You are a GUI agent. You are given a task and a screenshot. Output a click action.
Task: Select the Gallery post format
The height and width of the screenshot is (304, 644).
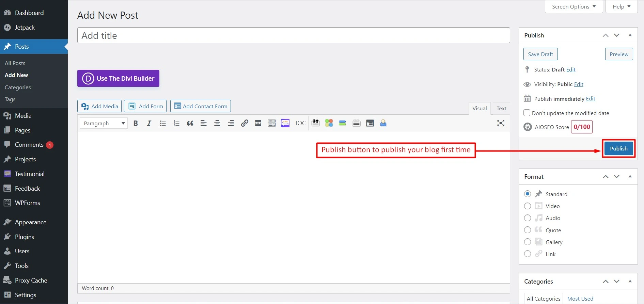click(x=528, y=242)
